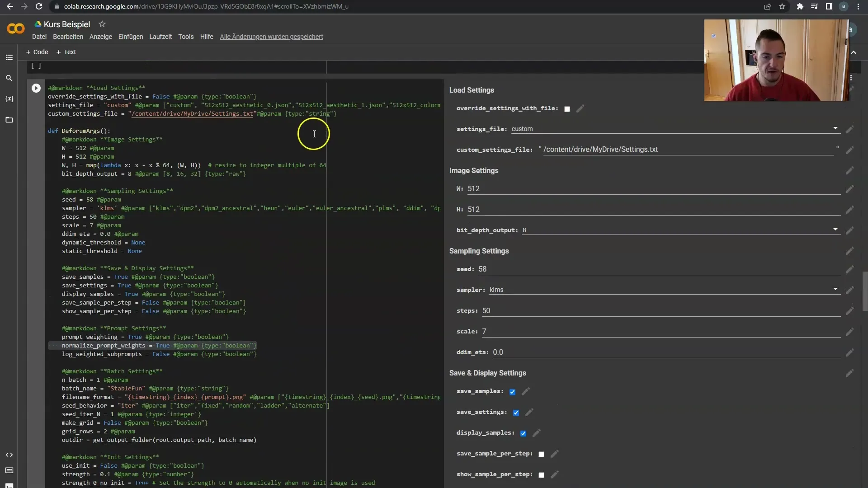Toggle override_settings_with_file checkbox

click(567, 109)
